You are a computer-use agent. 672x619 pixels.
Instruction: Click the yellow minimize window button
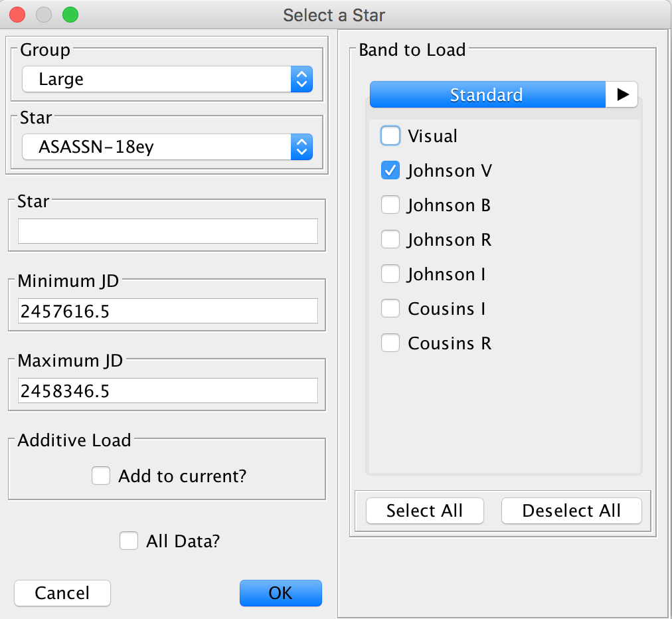(x=44, y=15)
